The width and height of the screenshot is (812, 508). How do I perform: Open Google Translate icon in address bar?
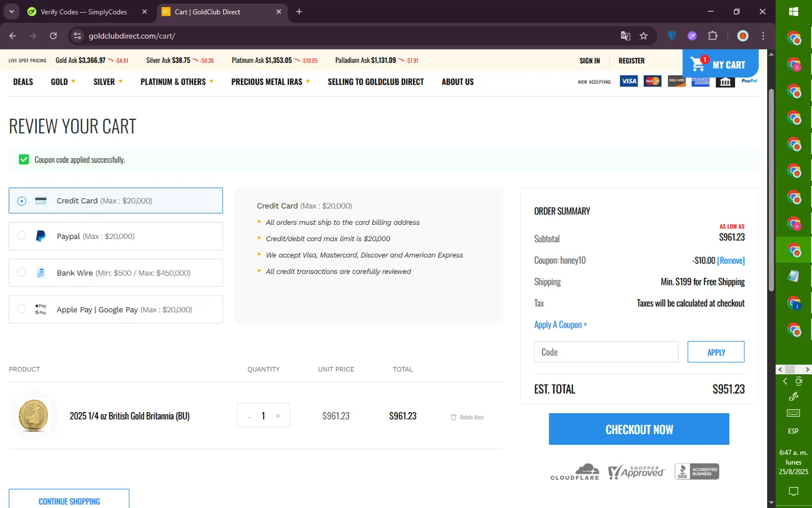click(x=625, y=36)
